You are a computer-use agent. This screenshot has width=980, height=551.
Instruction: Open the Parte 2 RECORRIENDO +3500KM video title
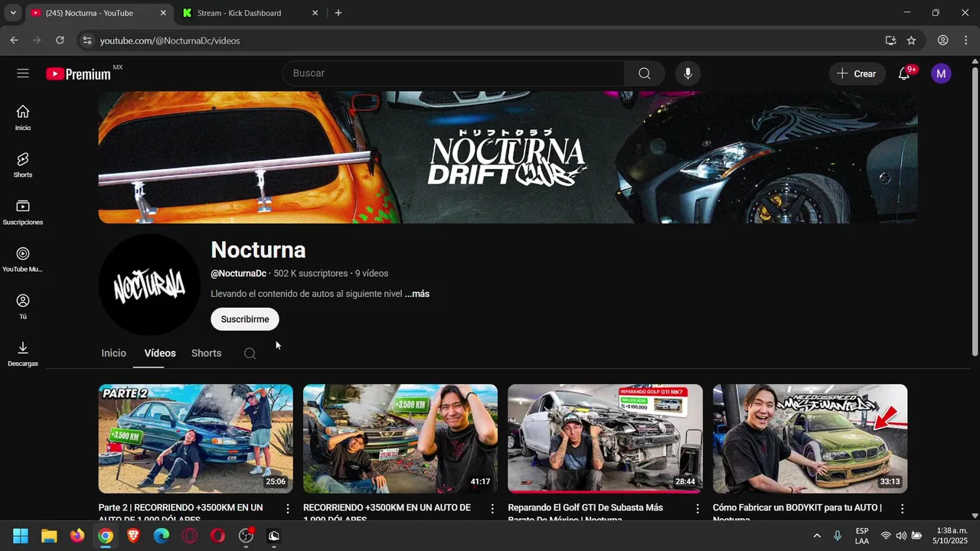pyautogui.click(x=181, y=513)
